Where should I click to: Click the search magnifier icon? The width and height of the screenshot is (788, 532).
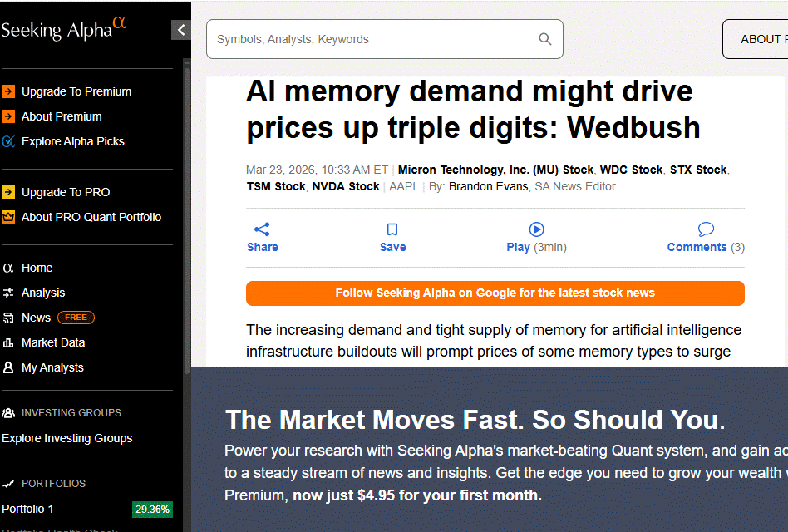point(545,39)
